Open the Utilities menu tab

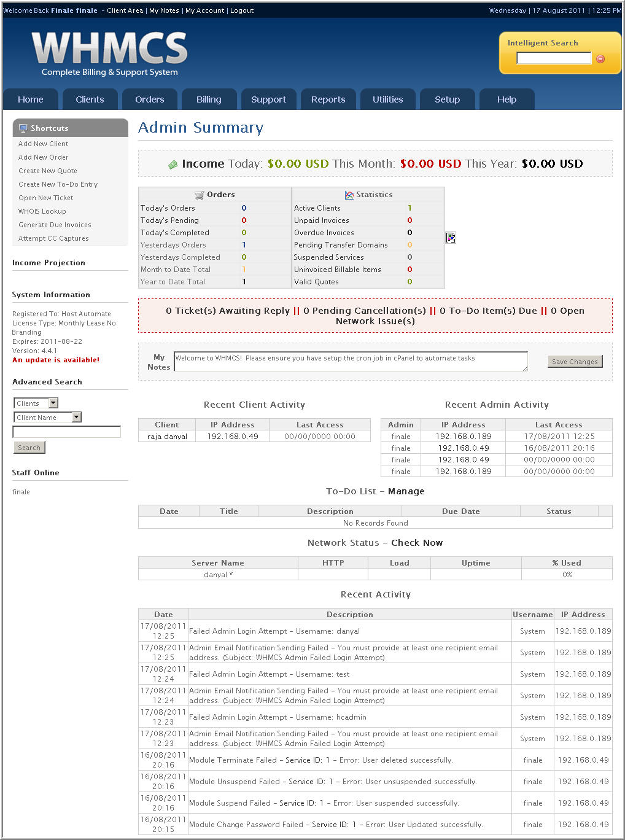click(387, 99)
